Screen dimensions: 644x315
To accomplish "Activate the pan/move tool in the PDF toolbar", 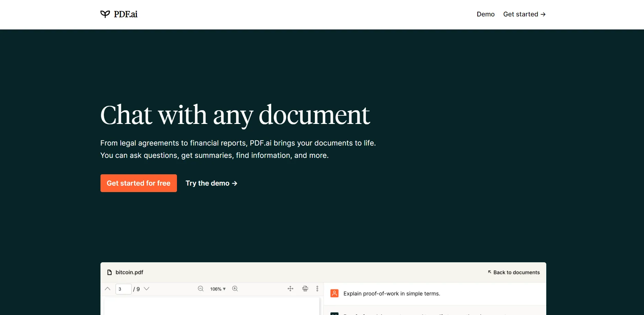I will [x=290, y=289].
